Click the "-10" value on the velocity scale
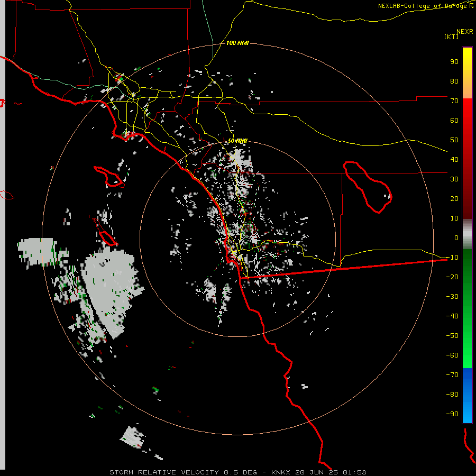The image size is (476, 476). (452, 258)
